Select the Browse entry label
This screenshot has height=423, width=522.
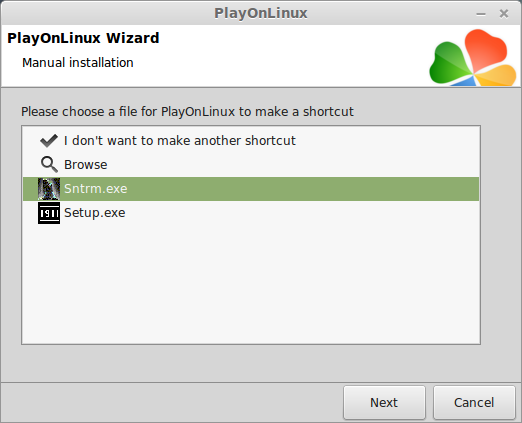86,165
